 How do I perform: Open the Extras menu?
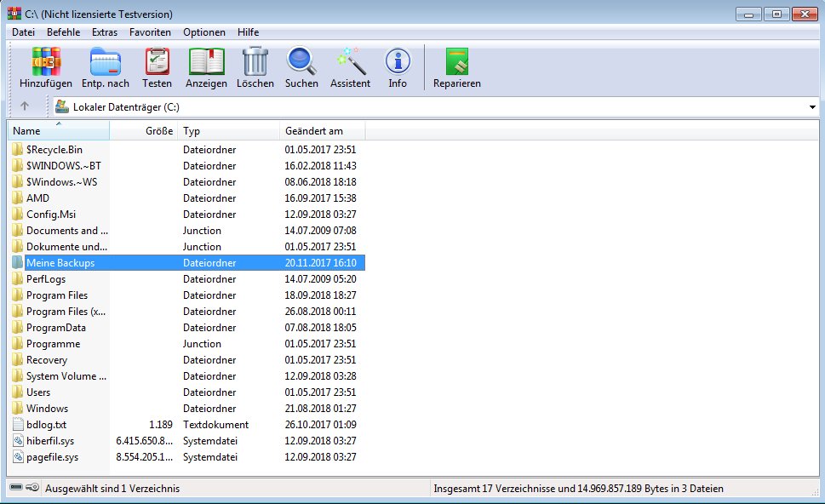tap(105, 32)
